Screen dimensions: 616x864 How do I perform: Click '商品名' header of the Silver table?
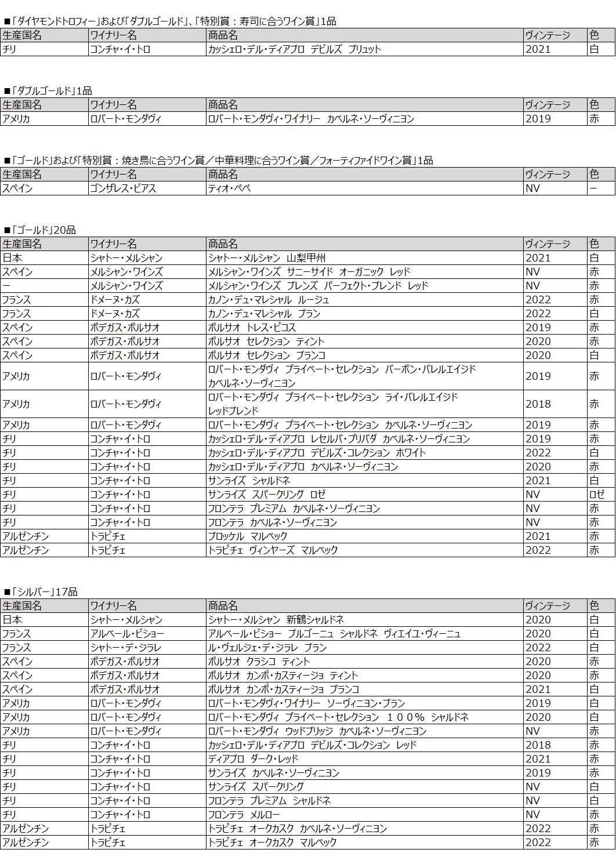tap(364, 606)
